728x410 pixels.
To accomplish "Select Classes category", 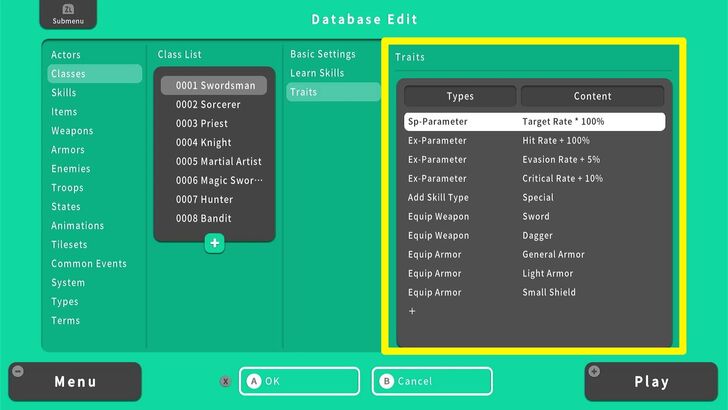I will (95, 74).
